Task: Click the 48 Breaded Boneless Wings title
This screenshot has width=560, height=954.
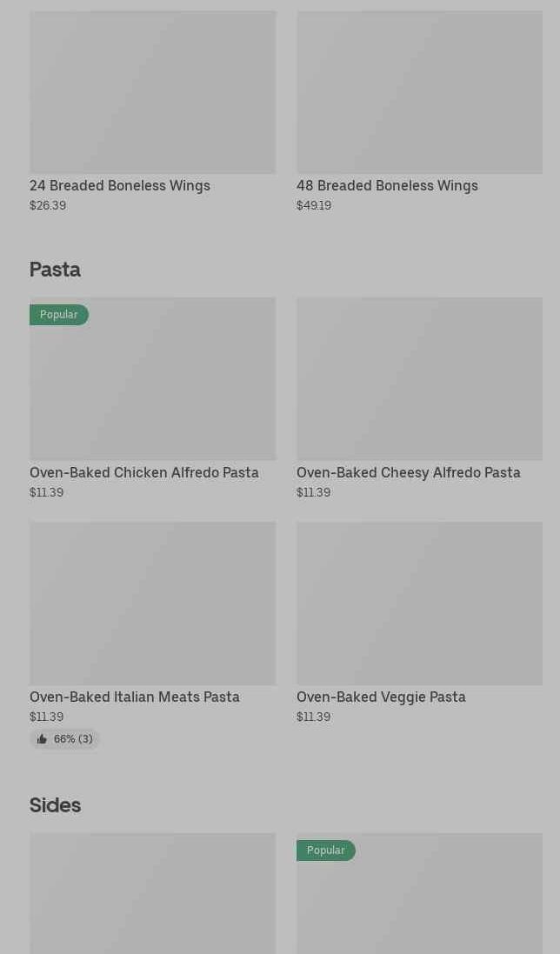Action: [x=387, y=185]
